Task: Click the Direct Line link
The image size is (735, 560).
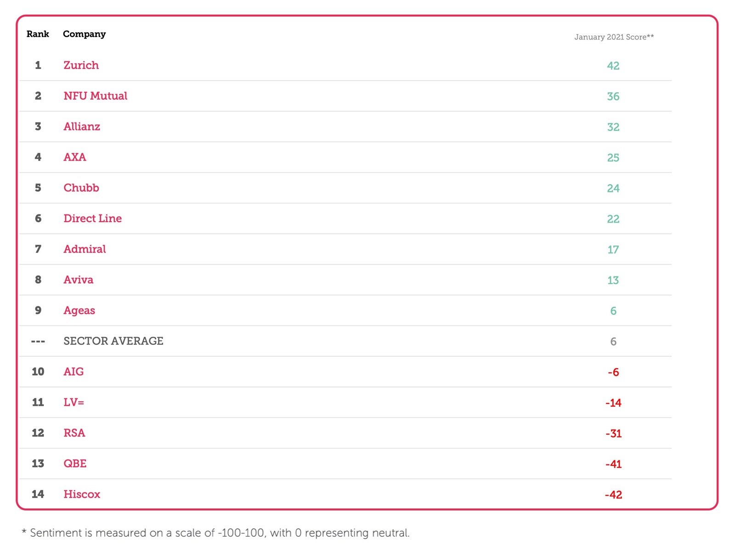Action: point(92,218)
